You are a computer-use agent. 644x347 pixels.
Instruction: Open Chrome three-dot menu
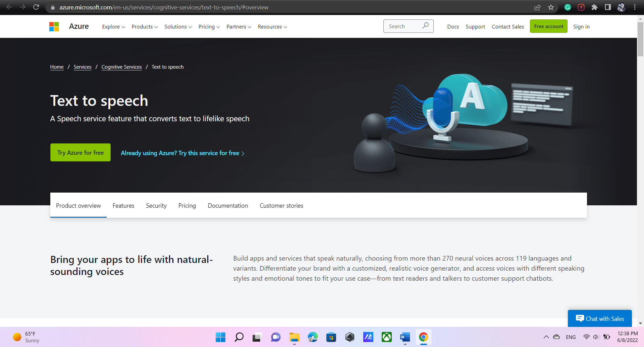point(635,7)
